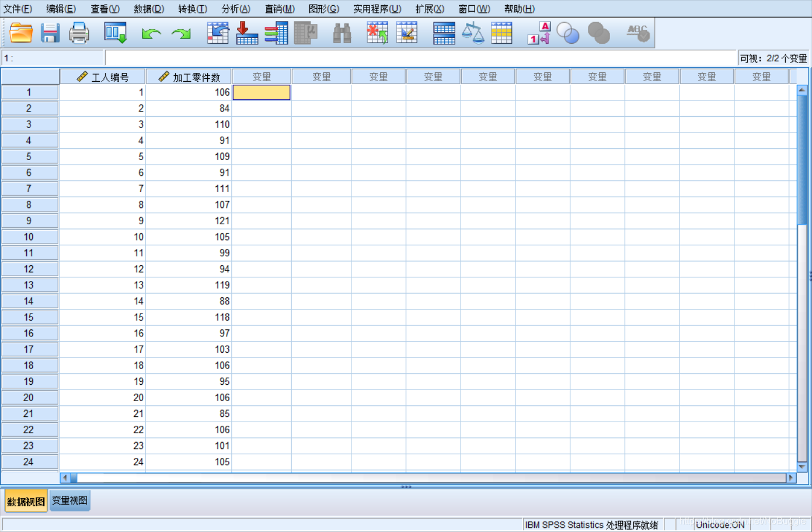This screenshot has width=812, height=532.
Task: Select cell with value 118
Action: coord(189,317)
